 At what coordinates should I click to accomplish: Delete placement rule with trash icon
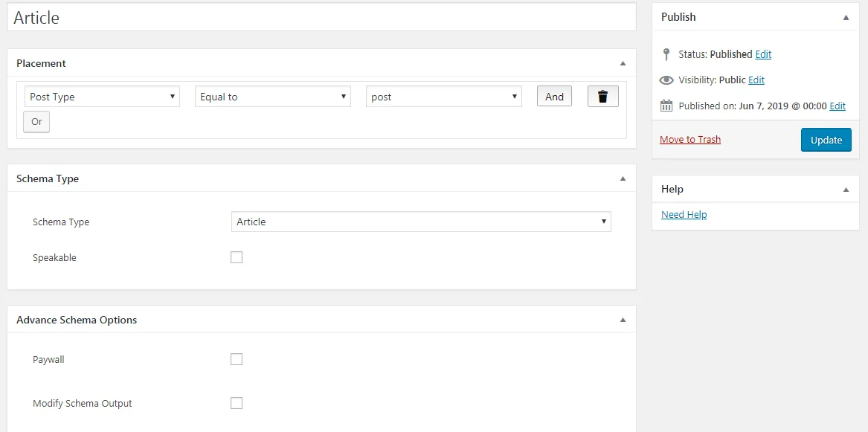602,96
